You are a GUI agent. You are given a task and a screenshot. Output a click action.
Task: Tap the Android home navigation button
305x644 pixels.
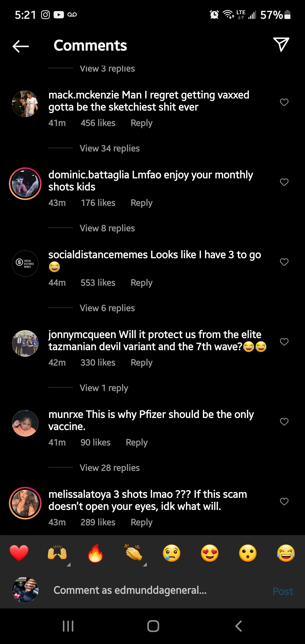pos(153,626)
